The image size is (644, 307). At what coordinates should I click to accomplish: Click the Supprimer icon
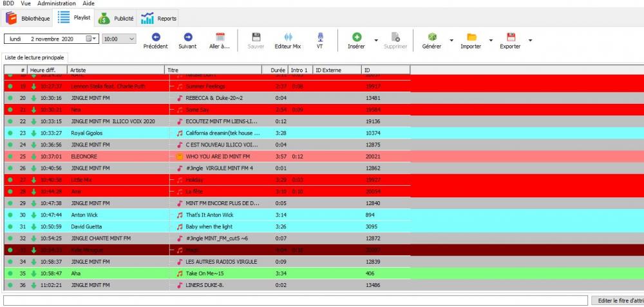(395, 37)
